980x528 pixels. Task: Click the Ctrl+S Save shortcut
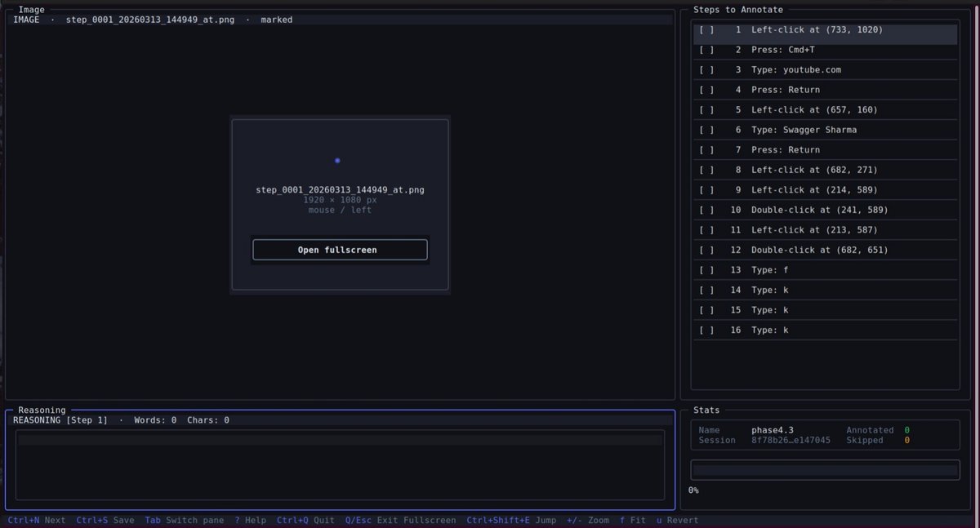point(105,520)
